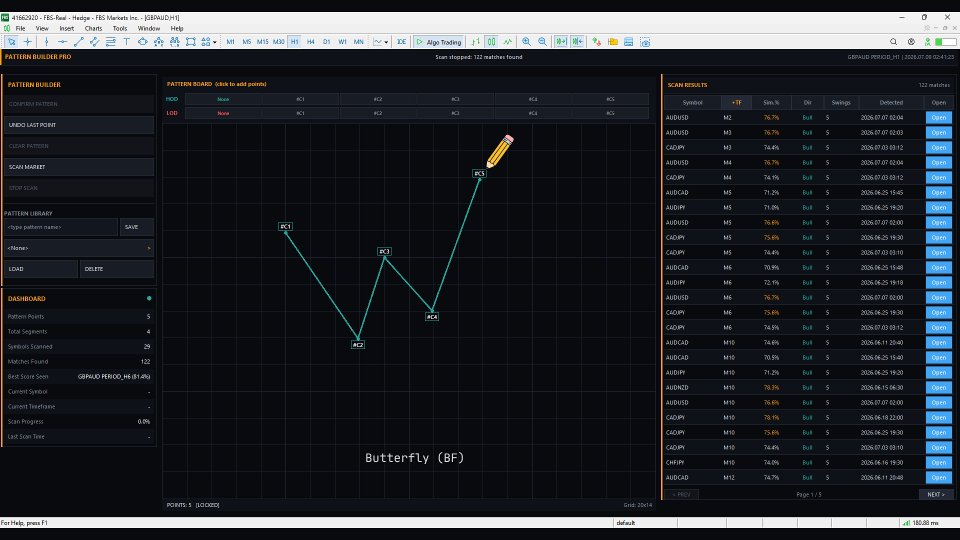Select the crosshair tool
This screenshot has height=540, width=960.
(x=28, y=42)
